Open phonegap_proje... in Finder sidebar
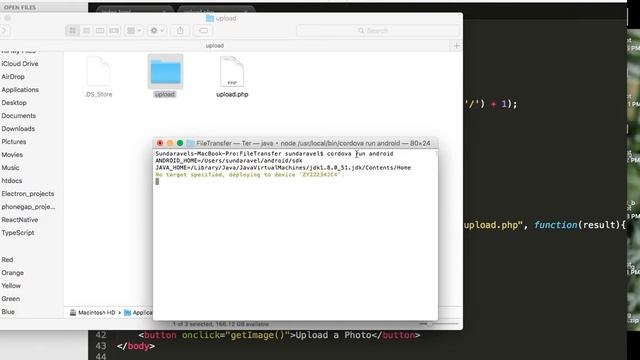640x360 pixels. [x=28, y=207]
